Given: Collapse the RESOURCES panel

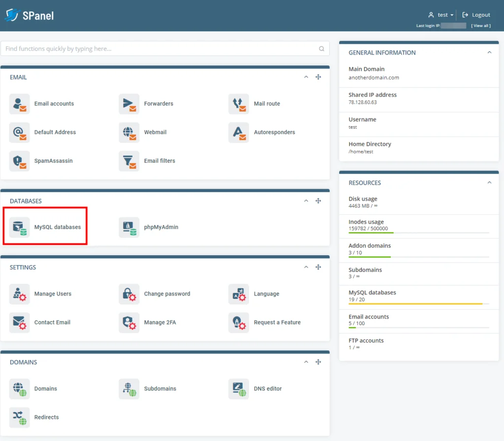Looking at the screenshot, I should (x=489, y=182).
